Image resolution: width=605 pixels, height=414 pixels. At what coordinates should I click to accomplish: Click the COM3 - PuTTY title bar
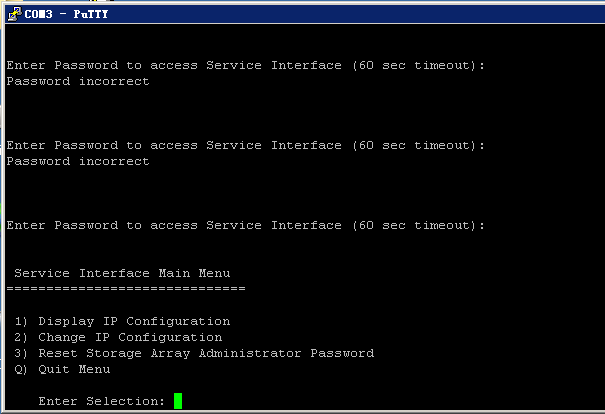coord(300,14)
